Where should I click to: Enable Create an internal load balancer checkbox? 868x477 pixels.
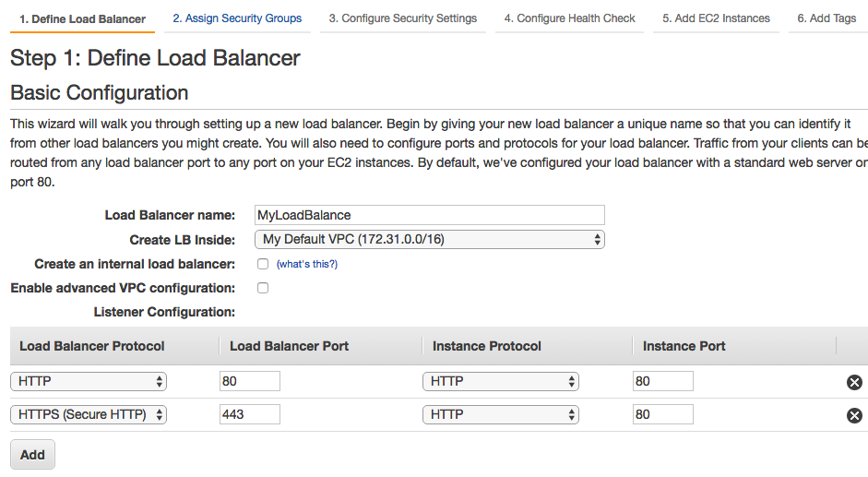pyautogui.click(x=263, y=264)
